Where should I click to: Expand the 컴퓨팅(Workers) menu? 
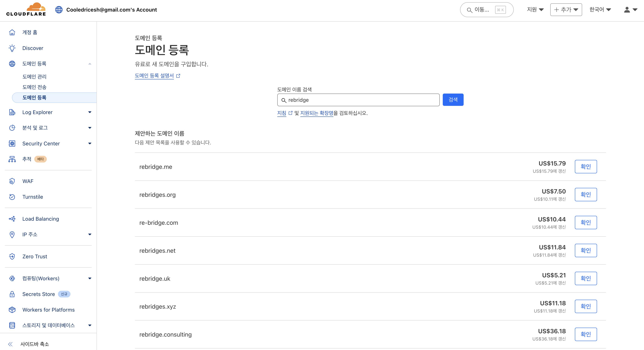[x=90, y=278]
